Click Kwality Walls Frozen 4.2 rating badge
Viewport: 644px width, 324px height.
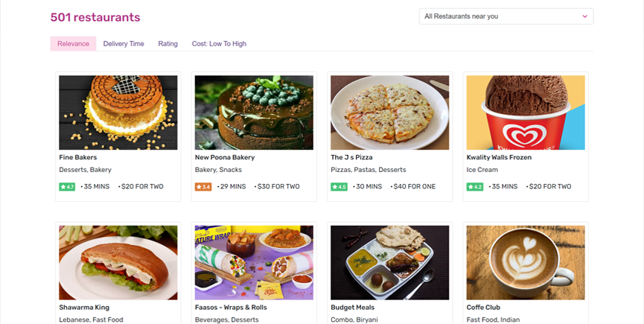coord(475,187)
